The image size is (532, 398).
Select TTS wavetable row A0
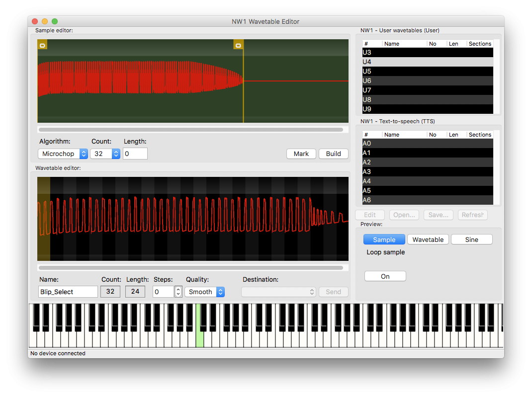tap(428, 144)
